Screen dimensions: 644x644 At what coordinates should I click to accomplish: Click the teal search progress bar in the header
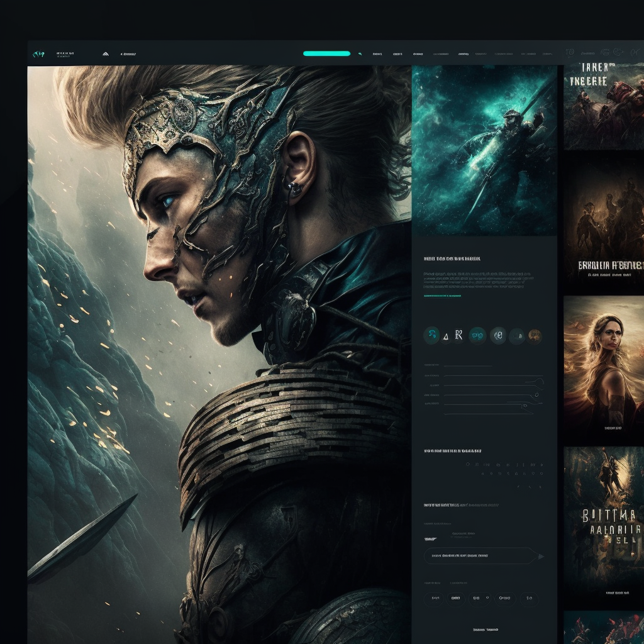(x=326, y=53)
